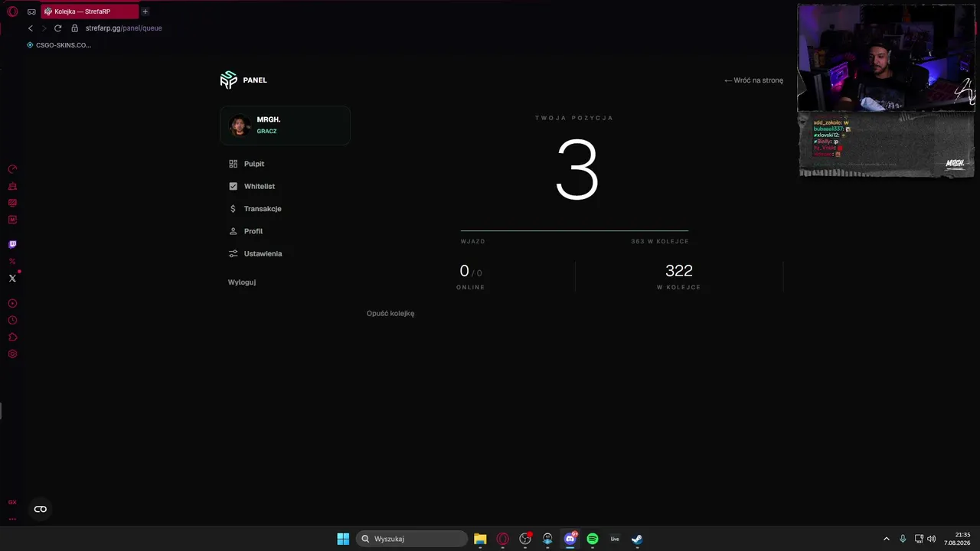
Task: Click Wyloguj to log out
Action: pos(242,282)
